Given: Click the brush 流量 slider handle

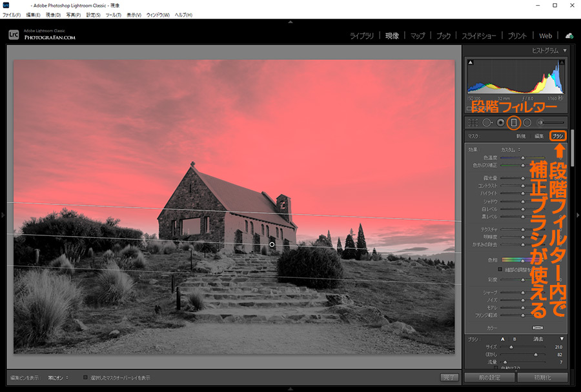Looking at the screenshot, I should pos(505,362).
